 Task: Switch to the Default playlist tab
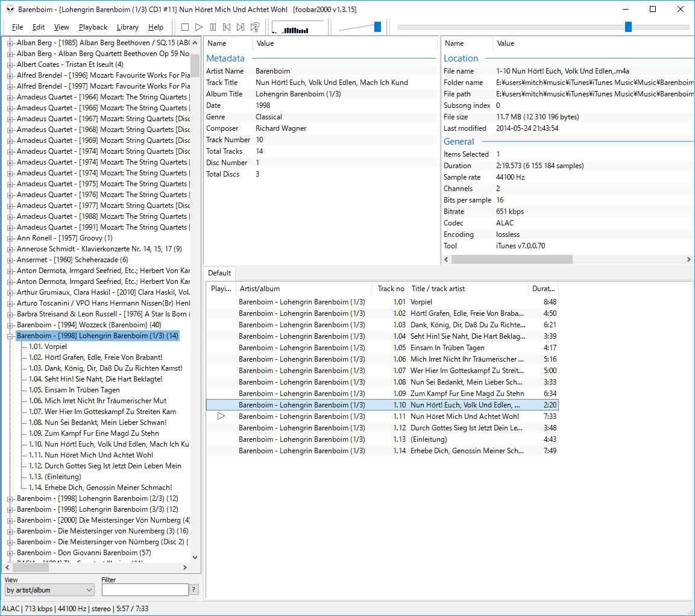pos(219,273)
